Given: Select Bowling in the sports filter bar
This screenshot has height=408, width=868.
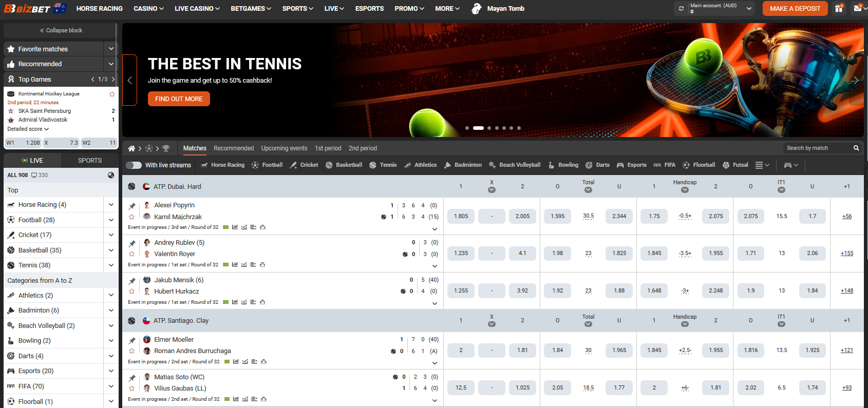Looking at the screenshot, I should tap(563, 165).
